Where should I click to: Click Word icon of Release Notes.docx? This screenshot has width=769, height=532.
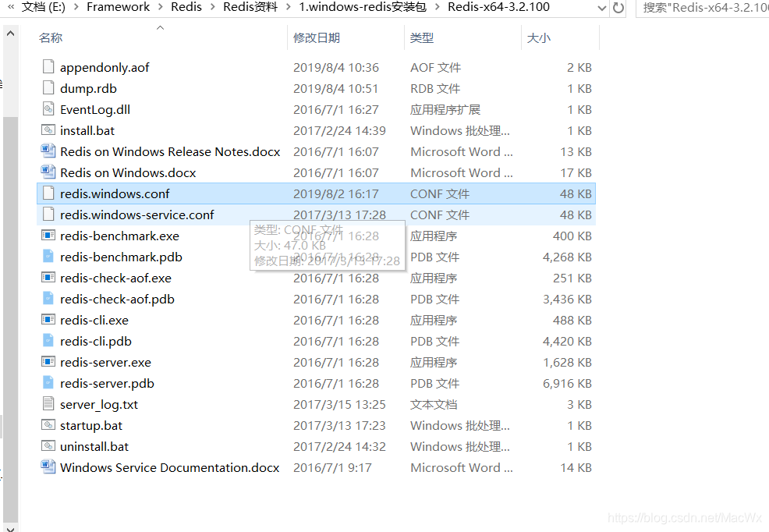[48, 151]
